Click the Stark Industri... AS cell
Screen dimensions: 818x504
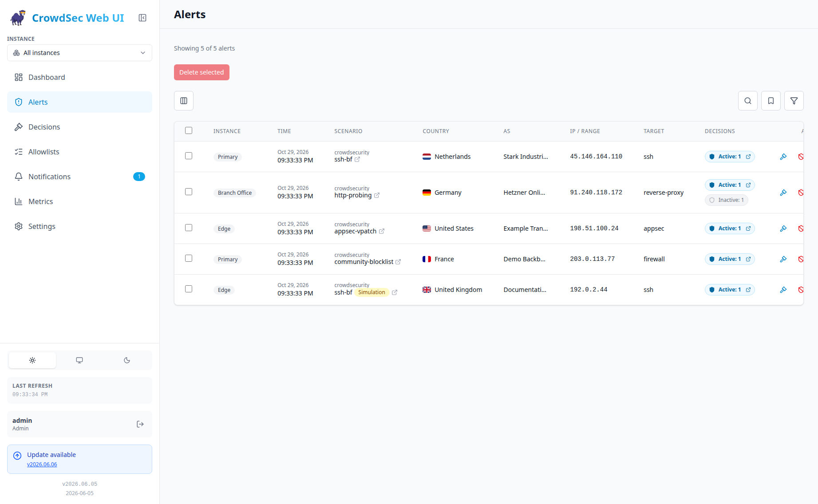point(526,157)
